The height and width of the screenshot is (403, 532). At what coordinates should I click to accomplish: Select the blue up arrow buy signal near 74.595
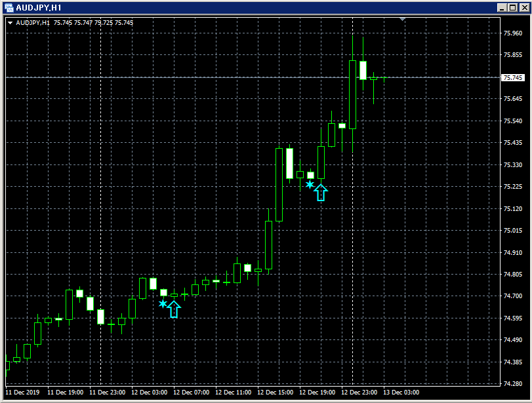pyautogui.click(x=174, y=308)
